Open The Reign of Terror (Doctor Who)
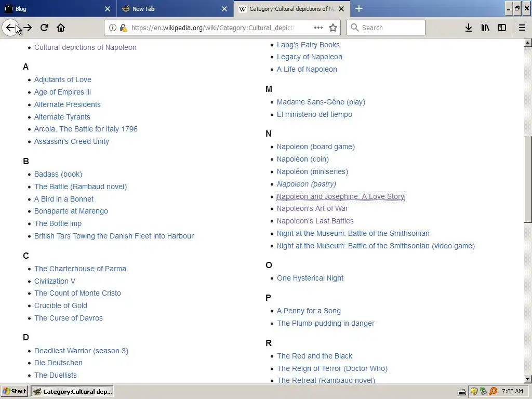This screenshot has width=532, height=399. coord(332,368)
